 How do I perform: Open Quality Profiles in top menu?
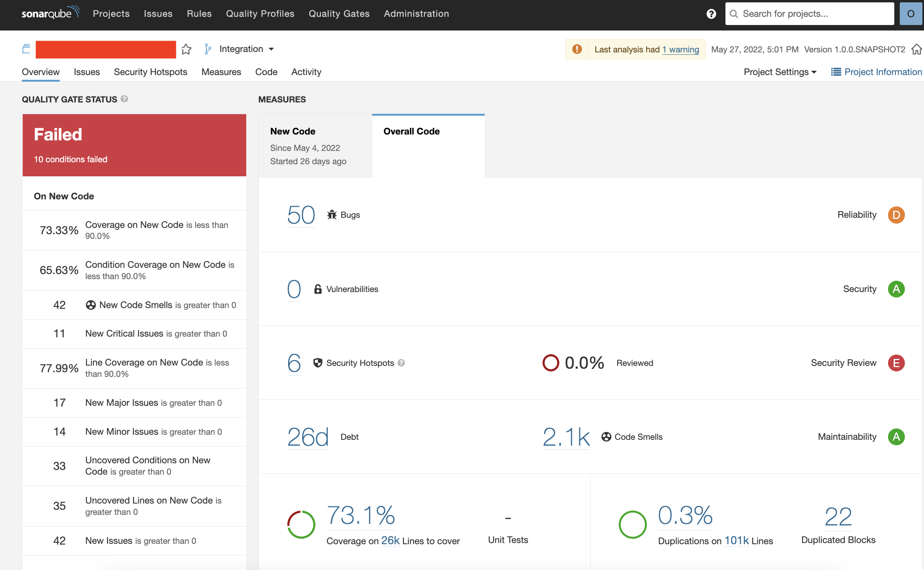[260, 14]
